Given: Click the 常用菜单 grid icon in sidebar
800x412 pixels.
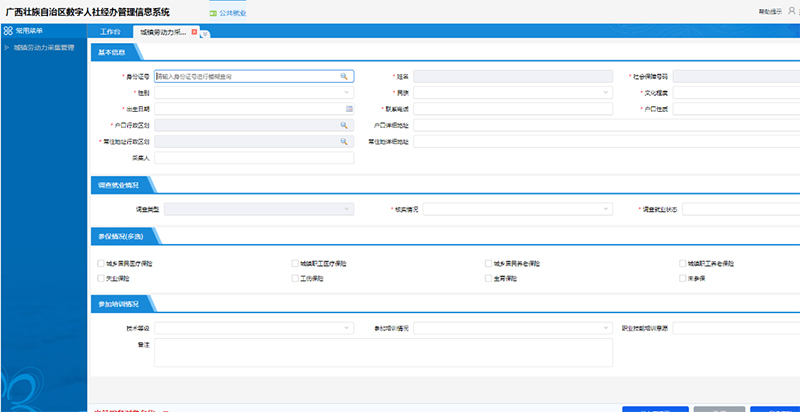Looking at the screenshot, I should (8, 31).
